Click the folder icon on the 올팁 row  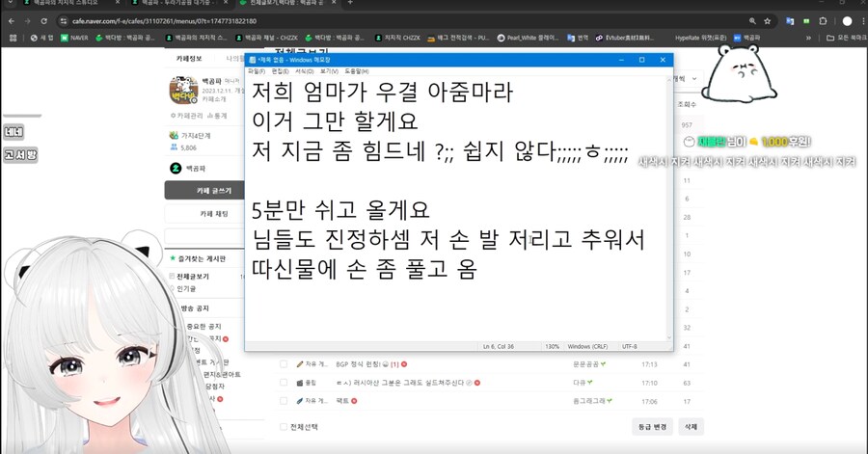pyautogui.click(x=300, y=383)
